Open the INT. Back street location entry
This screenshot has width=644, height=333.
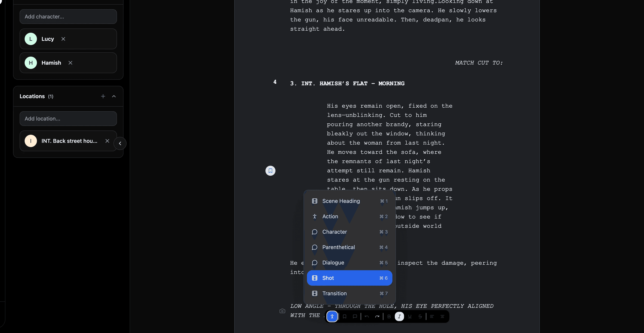click(68, 141)
